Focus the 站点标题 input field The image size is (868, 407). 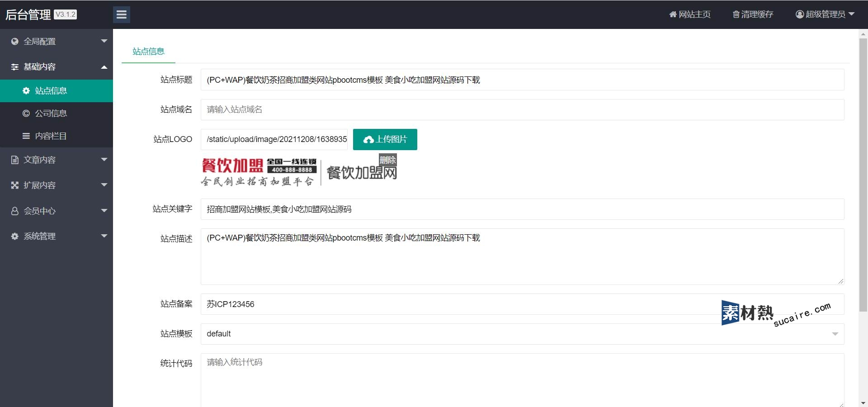(x=522, y=80)
